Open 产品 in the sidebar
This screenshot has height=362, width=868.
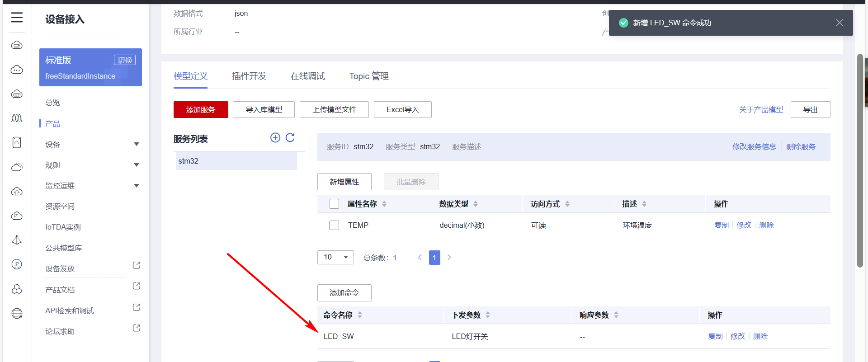point(52,123)
